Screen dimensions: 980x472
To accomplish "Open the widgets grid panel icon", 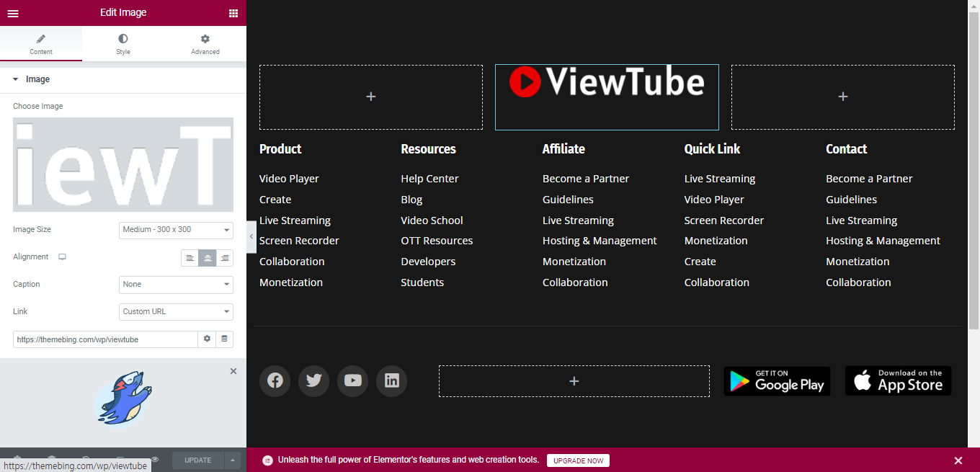I will pos(233,13).
